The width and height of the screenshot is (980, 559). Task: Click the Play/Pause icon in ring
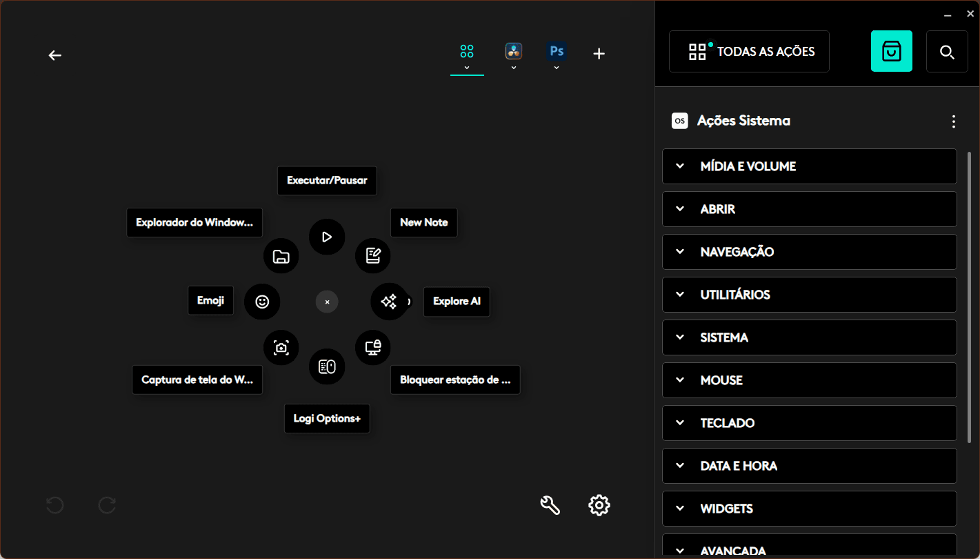(327, 237)
